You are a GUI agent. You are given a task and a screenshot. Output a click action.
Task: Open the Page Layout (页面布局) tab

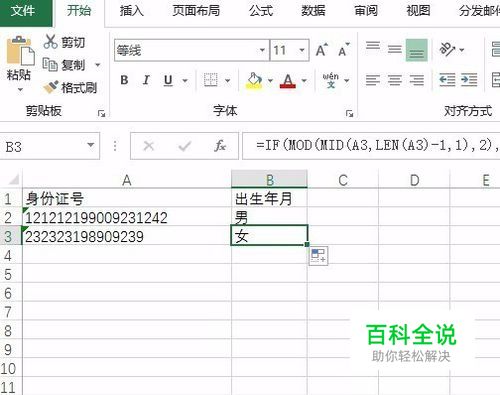point(196,11)
